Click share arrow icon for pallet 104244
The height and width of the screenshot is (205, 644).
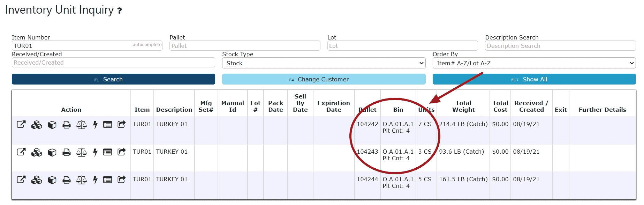coord(121,180)
